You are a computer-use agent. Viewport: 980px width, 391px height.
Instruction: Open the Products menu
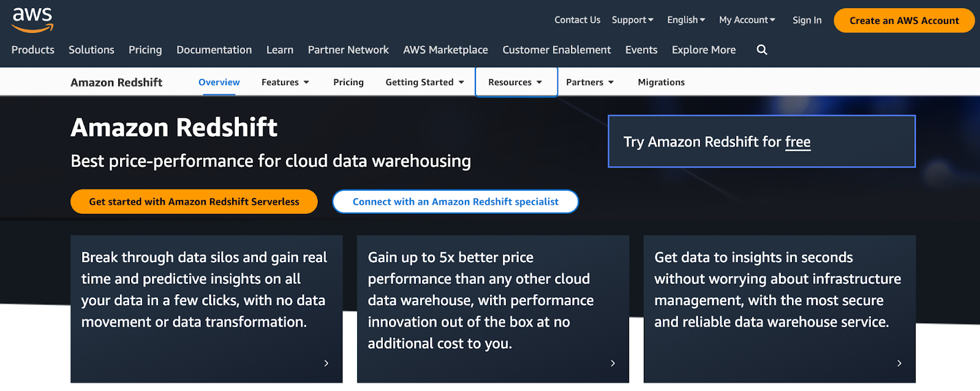tap(33, 50)
